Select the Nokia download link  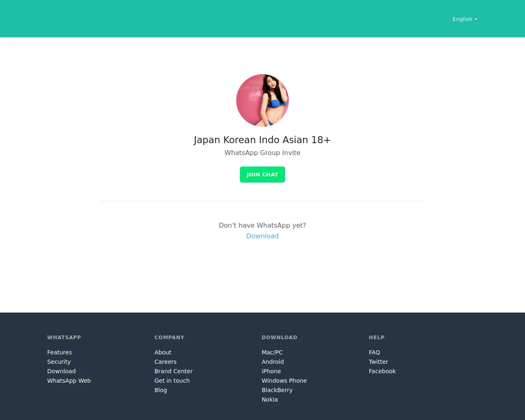coord(270,399)
